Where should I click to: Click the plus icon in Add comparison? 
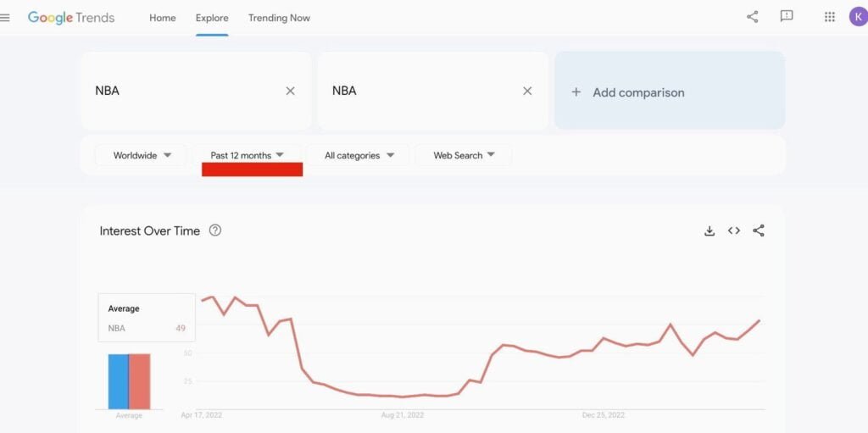576,92
